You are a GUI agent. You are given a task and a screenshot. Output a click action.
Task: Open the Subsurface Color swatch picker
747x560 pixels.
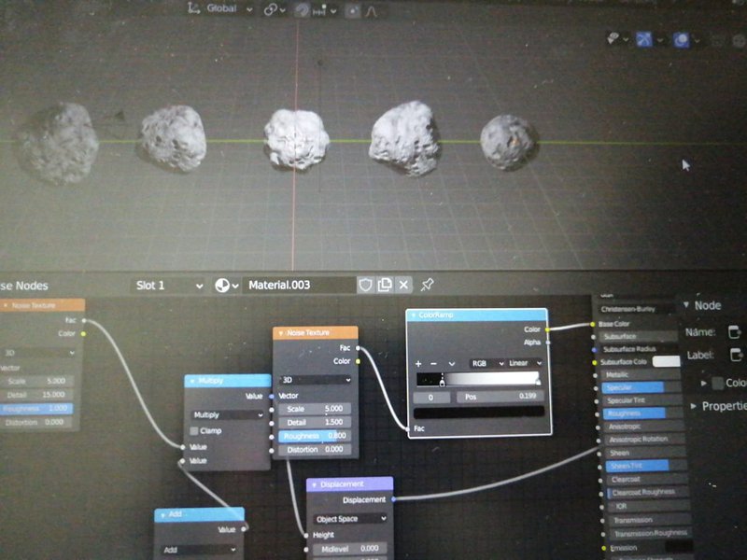pyautogui.click(x=667, y=360)
